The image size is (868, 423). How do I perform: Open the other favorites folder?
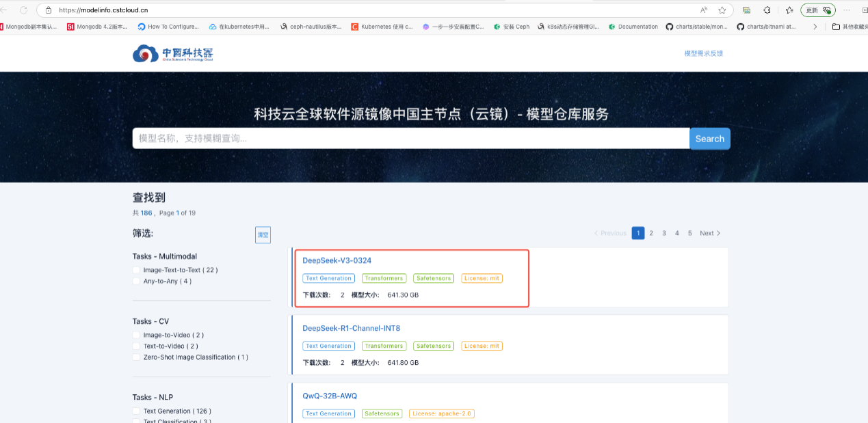[x=850, y=27]
